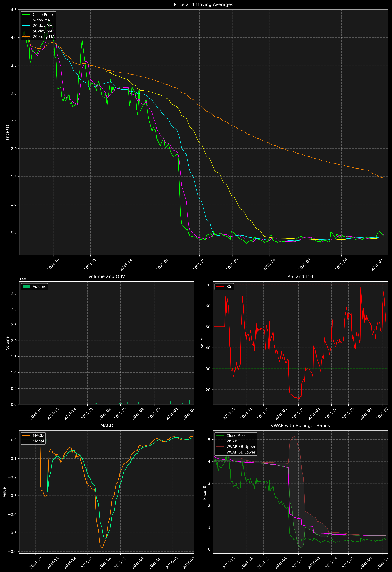Click the 'Value' axis label of the RSI chart
Viewport: 392px width, 572px height.
[x=202, y=343]
